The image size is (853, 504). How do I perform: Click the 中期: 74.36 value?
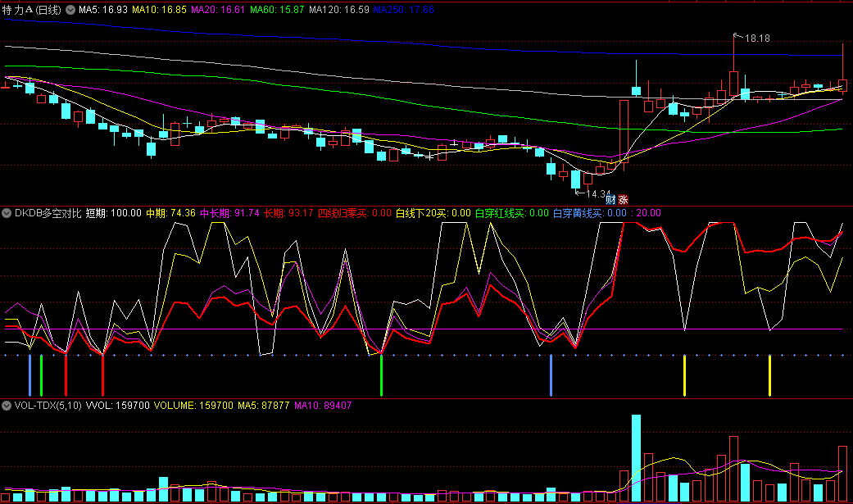[x=170, y=213]
